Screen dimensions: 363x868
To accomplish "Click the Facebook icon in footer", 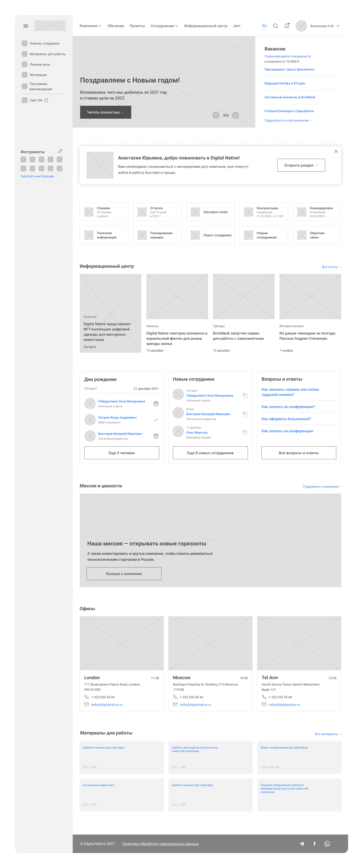I will (x=314, y=843).
